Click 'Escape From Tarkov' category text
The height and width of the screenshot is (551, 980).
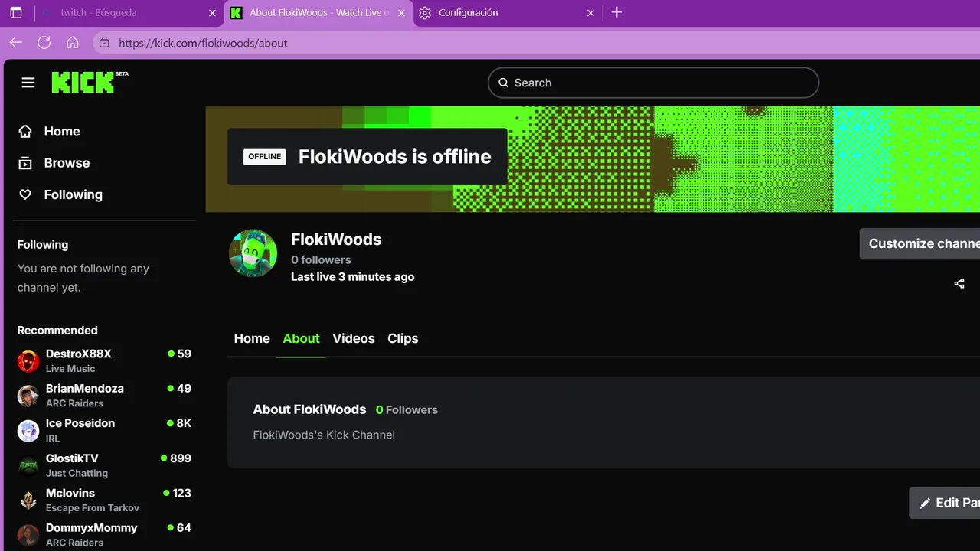(93, 508)
